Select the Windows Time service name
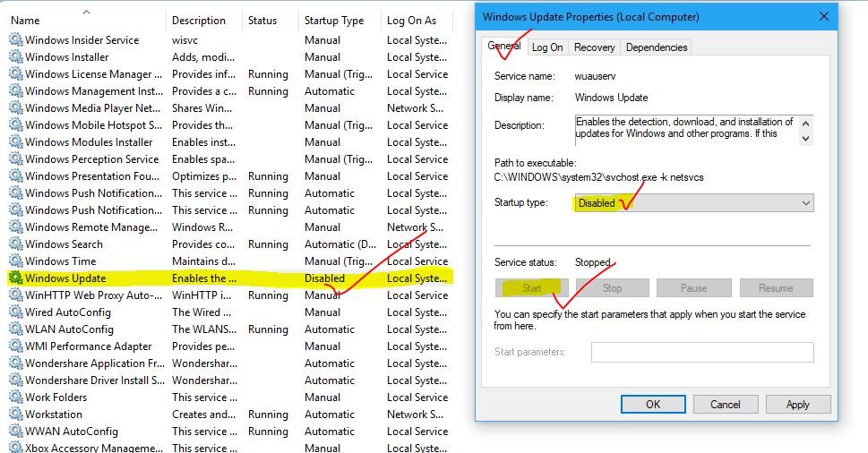 tap(60, 261)
